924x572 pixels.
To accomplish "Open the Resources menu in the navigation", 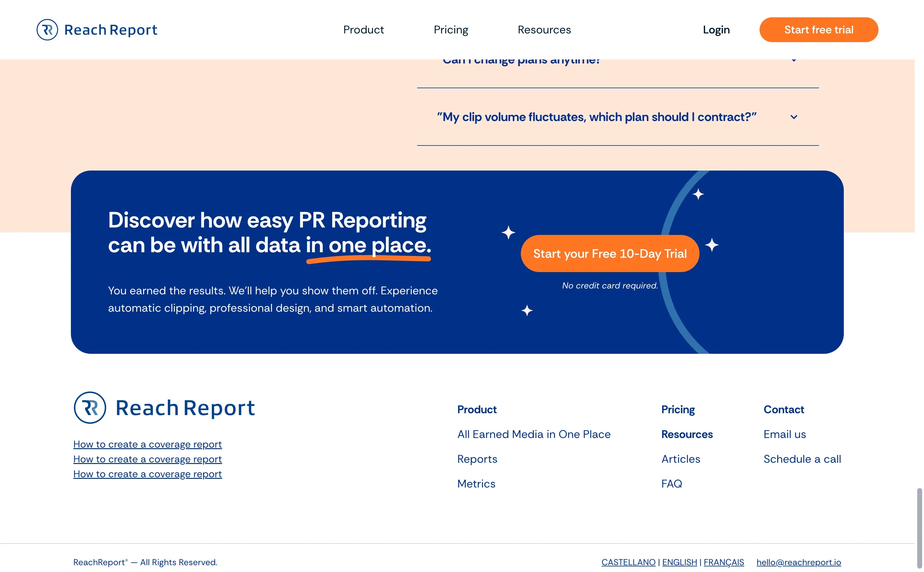I will coord(544,29).
